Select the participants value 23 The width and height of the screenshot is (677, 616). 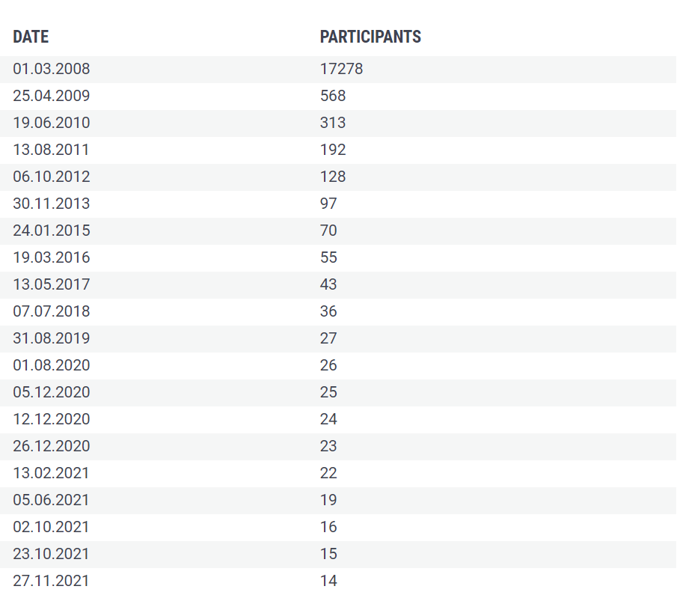(328, 446)
